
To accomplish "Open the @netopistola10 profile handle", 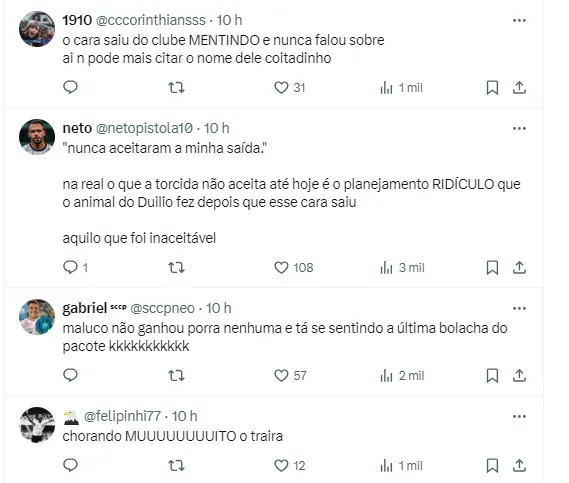I will coord(144,128).
